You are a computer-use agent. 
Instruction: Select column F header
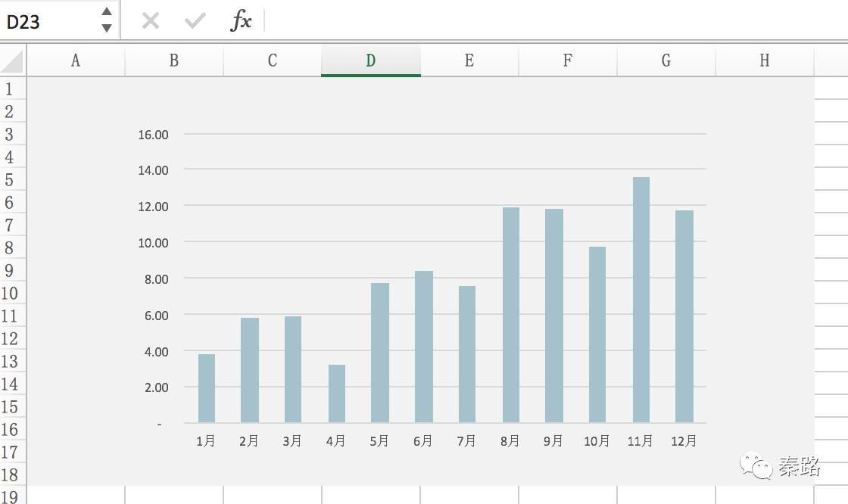click(x=568, y=61)
